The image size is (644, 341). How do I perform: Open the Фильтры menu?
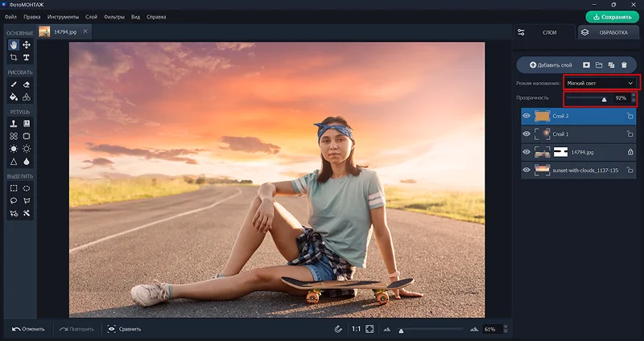tap(114, 17)
